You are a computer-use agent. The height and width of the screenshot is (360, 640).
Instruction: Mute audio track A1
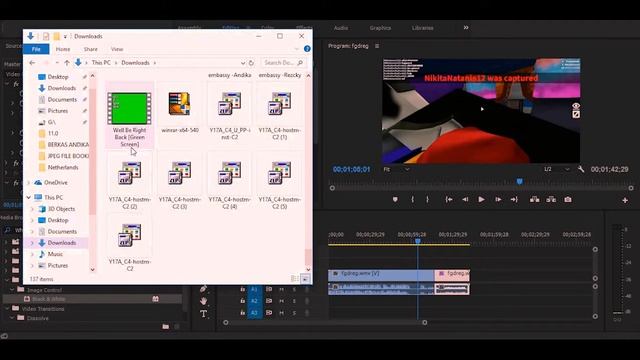[x=281, y=289]
